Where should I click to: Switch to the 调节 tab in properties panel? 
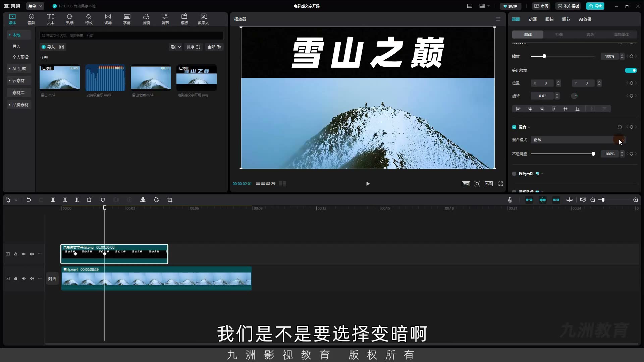coord(566,19)
